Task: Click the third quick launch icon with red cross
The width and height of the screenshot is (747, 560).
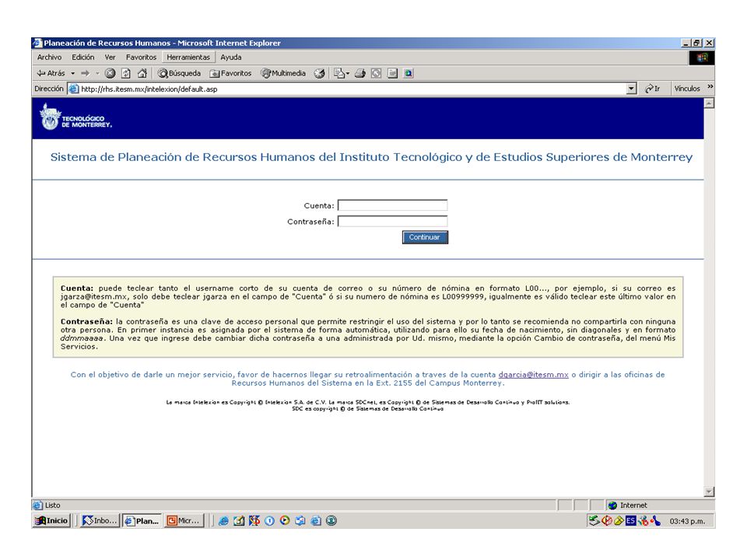Action: pos(254,521)
